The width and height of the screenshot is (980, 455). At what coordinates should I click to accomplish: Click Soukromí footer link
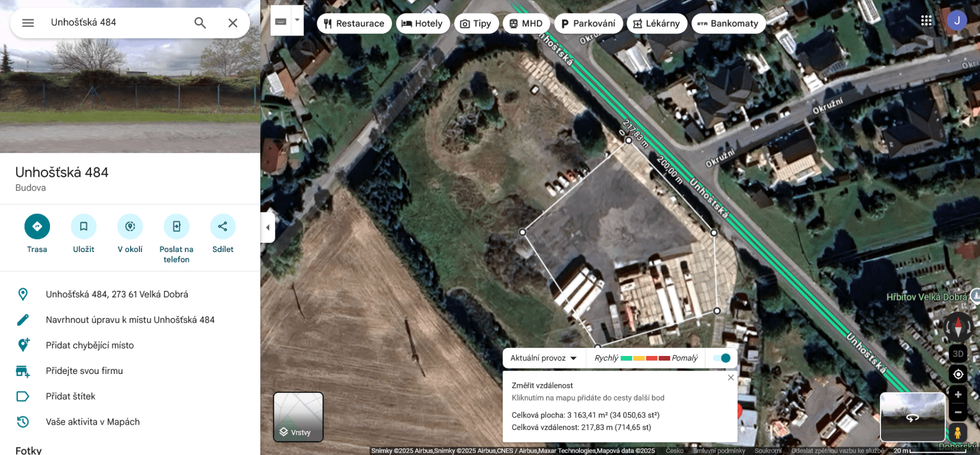click(768, 451)
